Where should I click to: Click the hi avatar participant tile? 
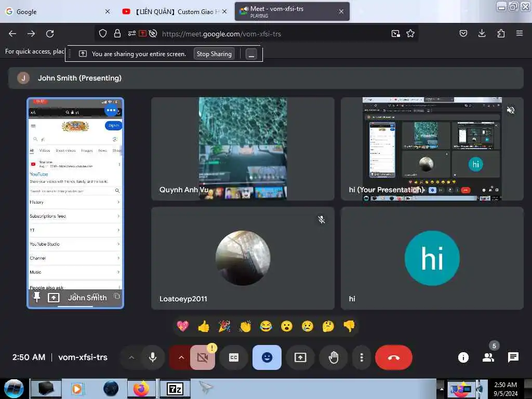coord(432,258)
